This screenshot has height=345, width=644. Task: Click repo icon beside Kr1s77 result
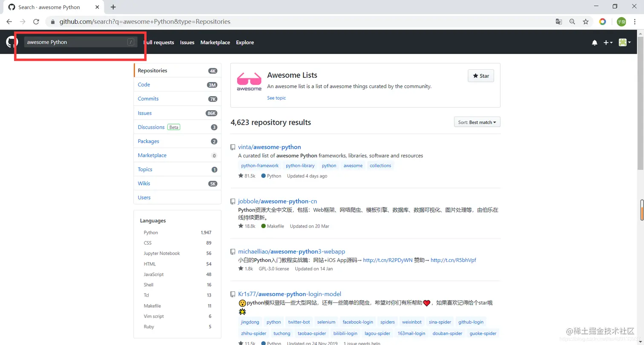pyautogui.click(x=233, y=294)
